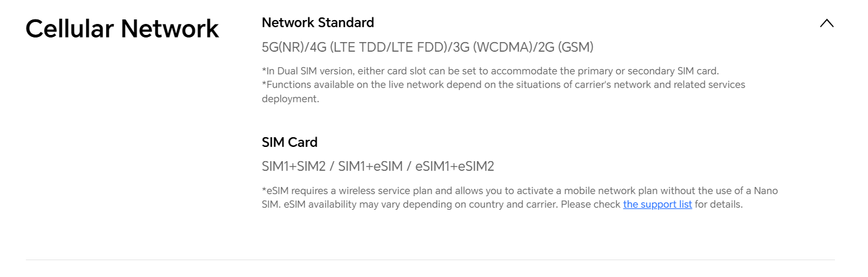The image size is (868, 277).
Task: Click the SIM Card subheading
Action: pyautogui.click(x=289, y=142)
